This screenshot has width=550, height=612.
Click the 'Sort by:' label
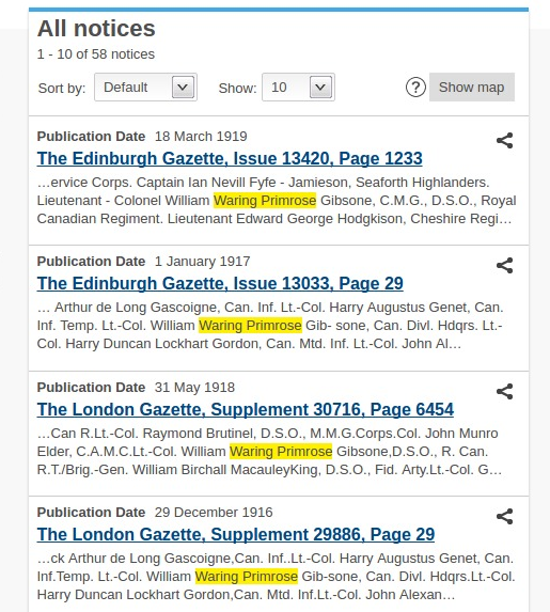point(62,88)
